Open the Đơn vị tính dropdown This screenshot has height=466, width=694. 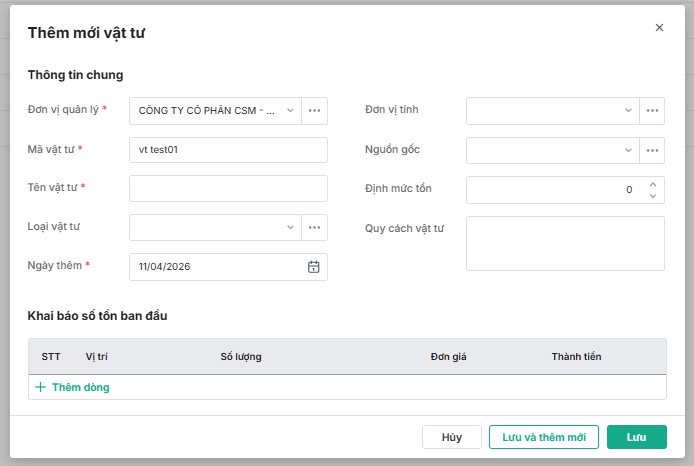coord(628,111)
